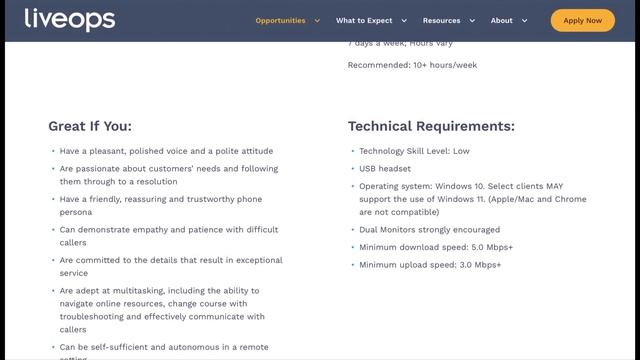
Task: Open the About menu
Action: point(501,20)
